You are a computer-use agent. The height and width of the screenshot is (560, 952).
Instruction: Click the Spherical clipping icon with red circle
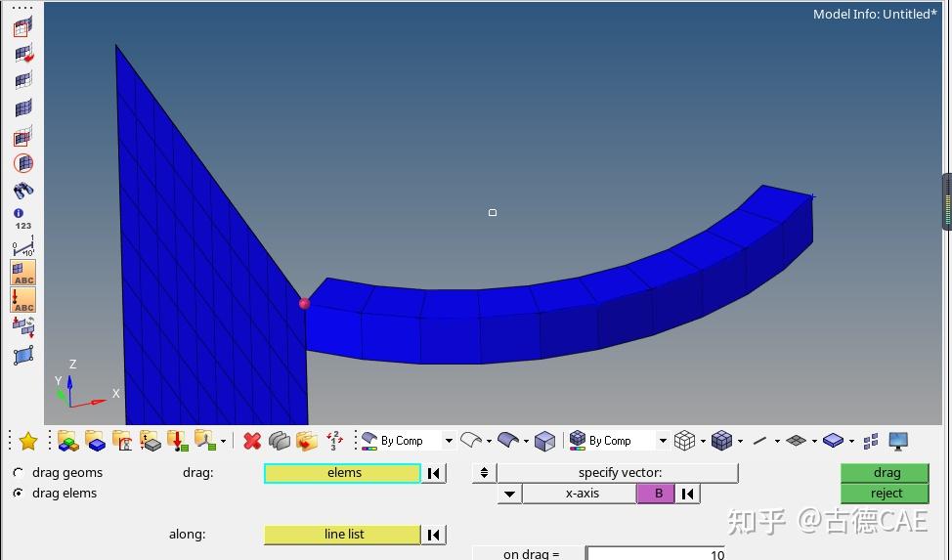click(x=23, y=163)
